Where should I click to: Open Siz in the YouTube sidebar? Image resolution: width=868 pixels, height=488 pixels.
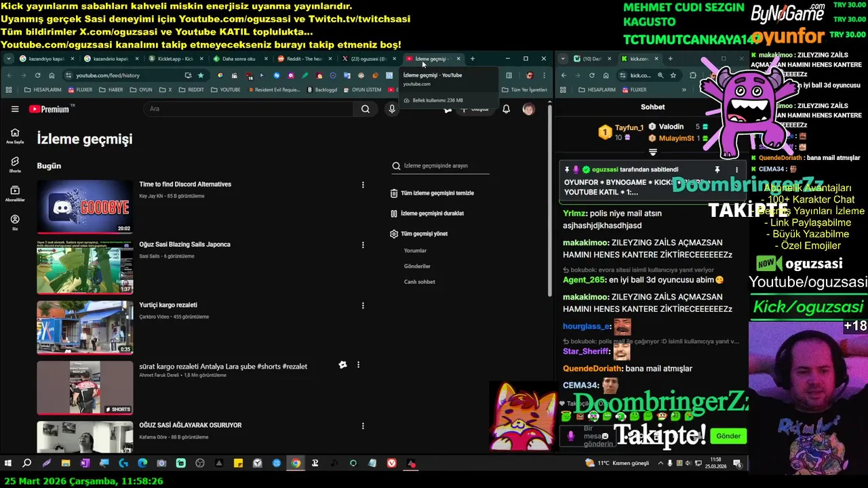tap(15, 223)
